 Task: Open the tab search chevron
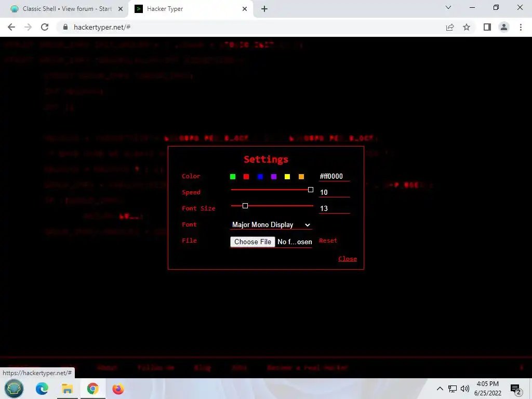point(448,7)
